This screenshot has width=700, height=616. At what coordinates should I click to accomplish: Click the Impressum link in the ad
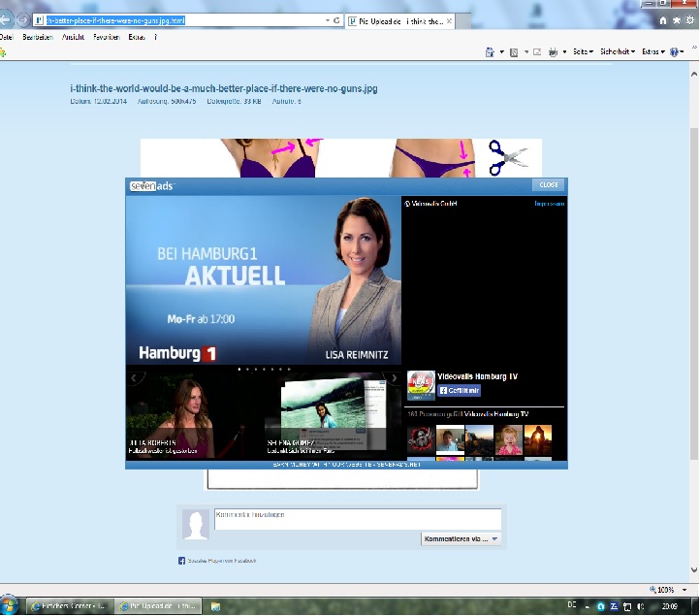(x=548, y=204)
